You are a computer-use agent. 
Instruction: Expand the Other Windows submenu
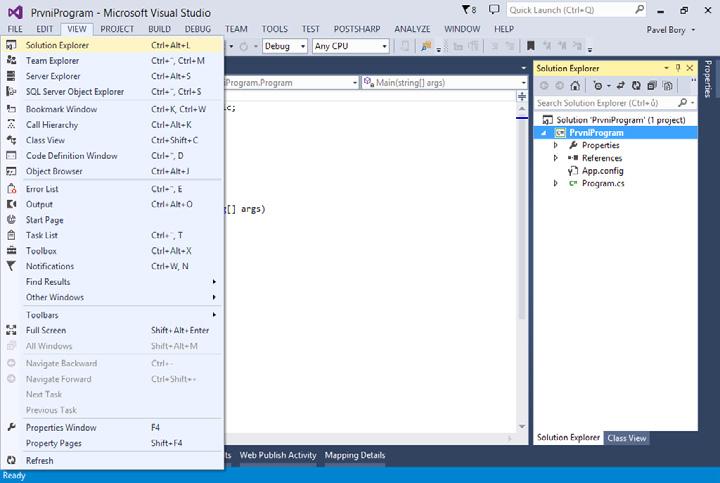coord(112,297)
